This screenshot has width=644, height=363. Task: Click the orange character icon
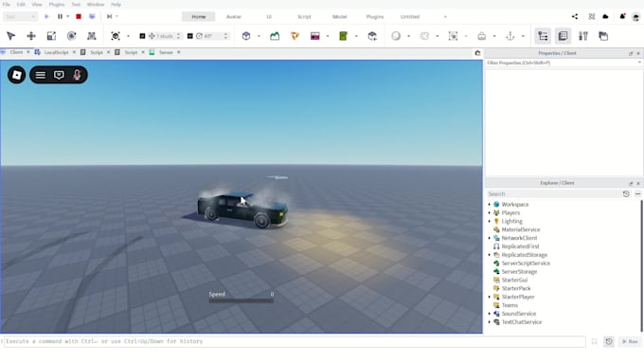click(x=295, y=36)
